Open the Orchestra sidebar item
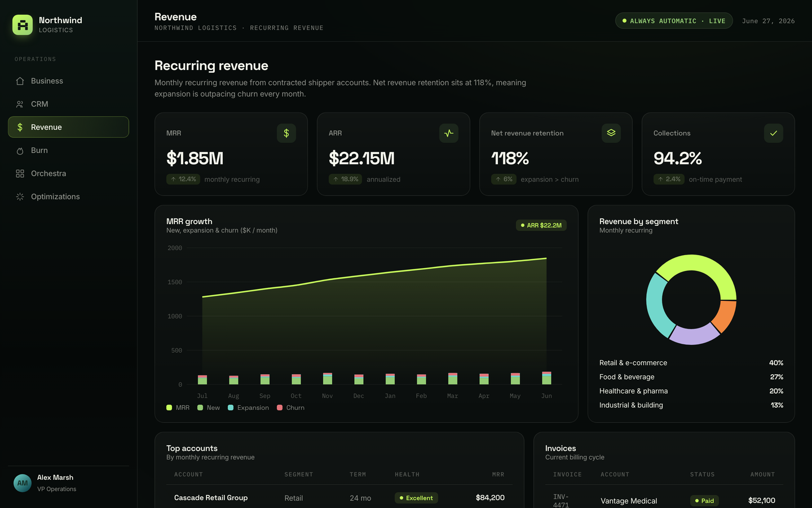Screen dimensions: 812x508 pos(68,173)
